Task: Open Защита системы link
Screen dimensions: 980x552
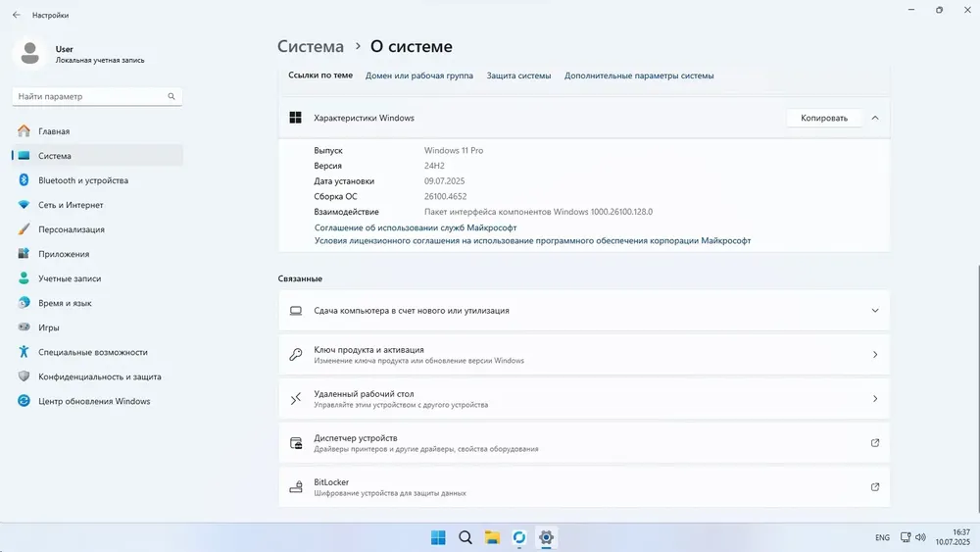Action: pos(518,75)
